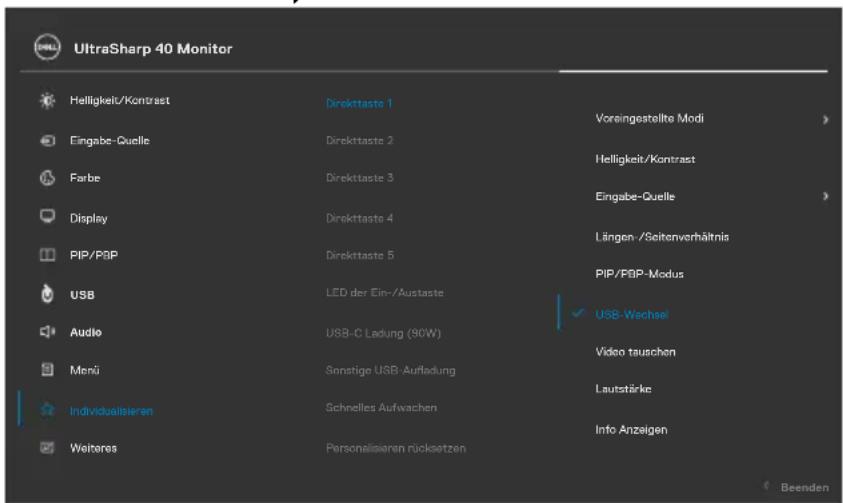
Task: Select USB-C Ladung (90W) option
Action: (383, 333)
